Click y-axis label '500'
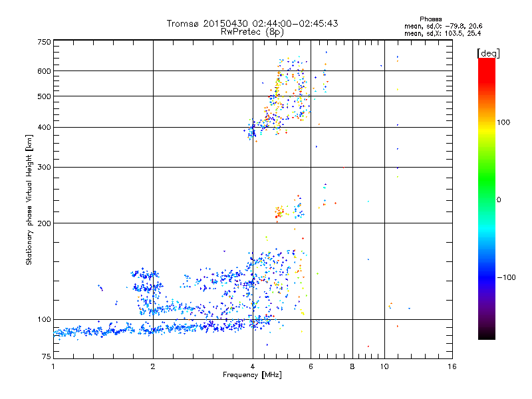 coord(44,96)
